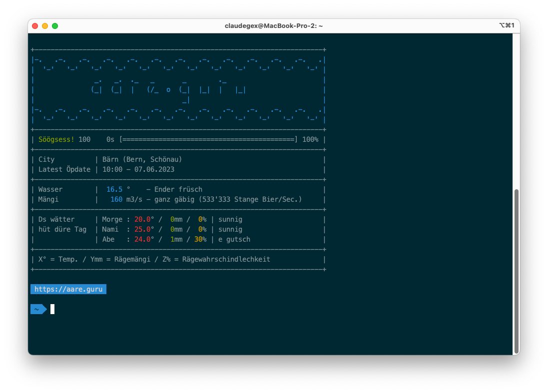Viewport: 548px width, 392px height.
Task: Click the window title claudegex@MacBook-Pro-2
Action: pos(274,26)
